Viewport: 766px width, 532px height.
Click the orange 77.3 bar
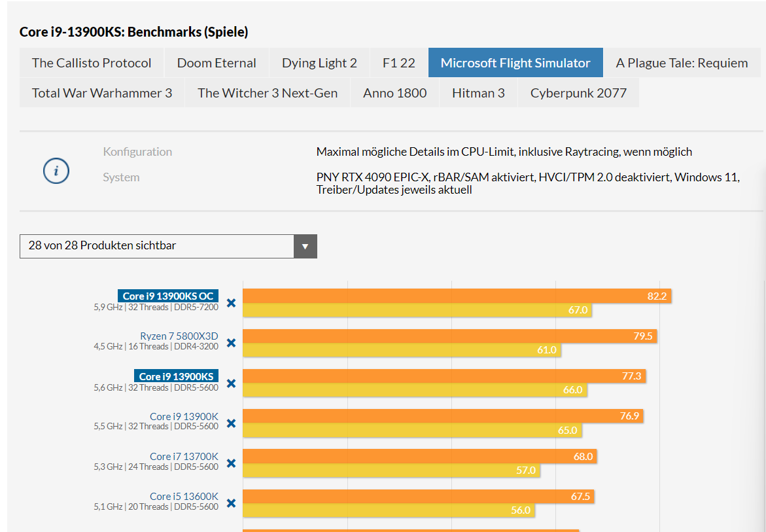[x=444, y=376]
